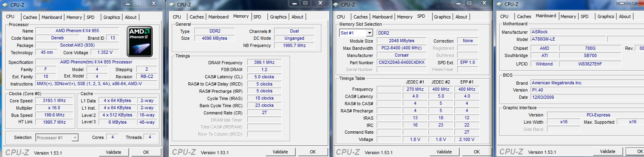Click the motherboard Model field A780GM-LE
The image size is (644, 157).
point(568,39)
